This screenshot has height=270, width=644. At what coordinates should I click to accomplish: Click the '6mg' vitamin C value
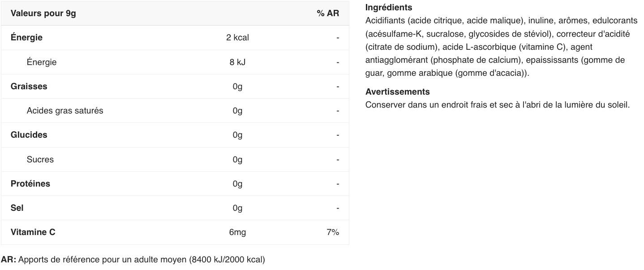[x=237, y=232]
